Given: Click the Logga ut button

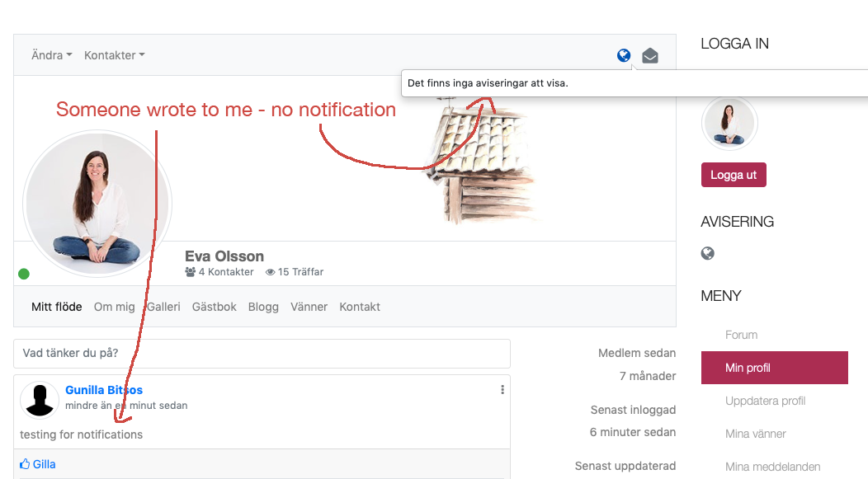Looking at the screenshot, I should coord(734,175).
